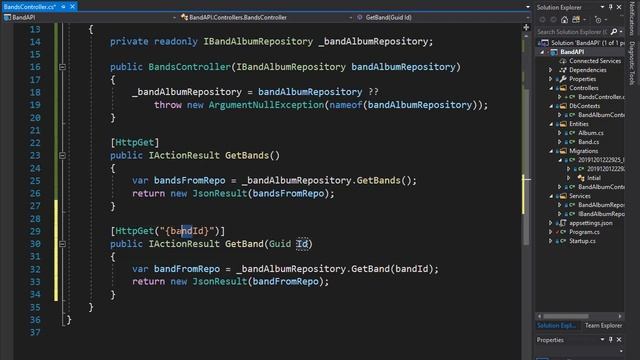Pin the Solution Explorer panel
Viewport: 640px width, 360px height.
coord(611,7)
